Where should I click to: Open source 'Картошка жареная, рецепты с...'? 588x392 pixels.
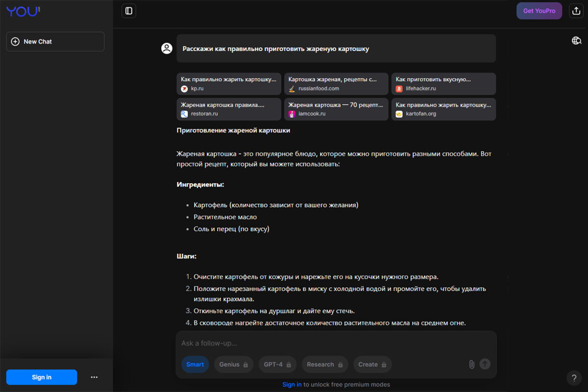[x=336, y=84]
